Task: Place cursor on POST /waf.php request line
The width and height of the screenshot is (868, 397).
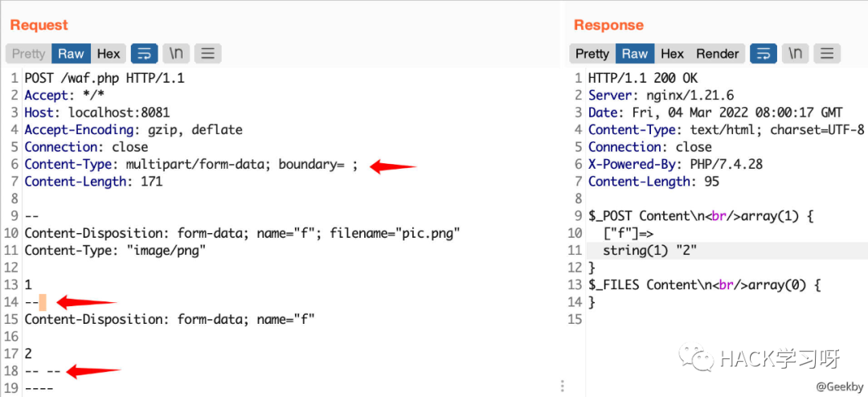Action: [104, 79]
